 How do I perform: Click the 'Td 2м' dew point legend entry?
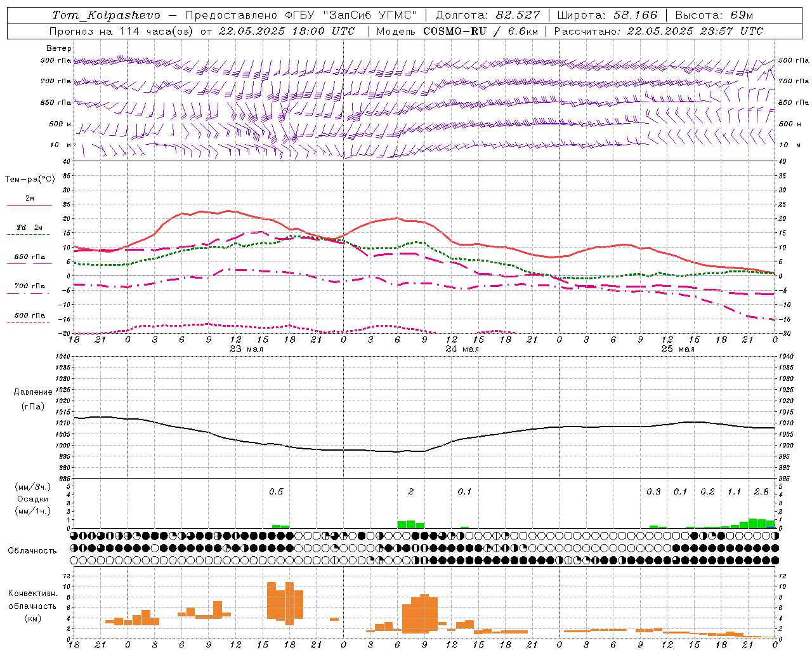30,227
